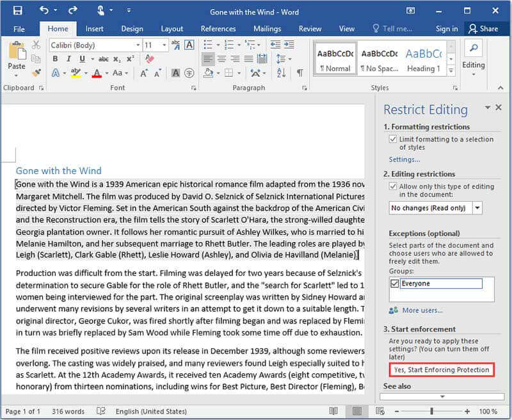Apply italic formatting
Screen dimensions: 512x420
(x=68, y=59)
